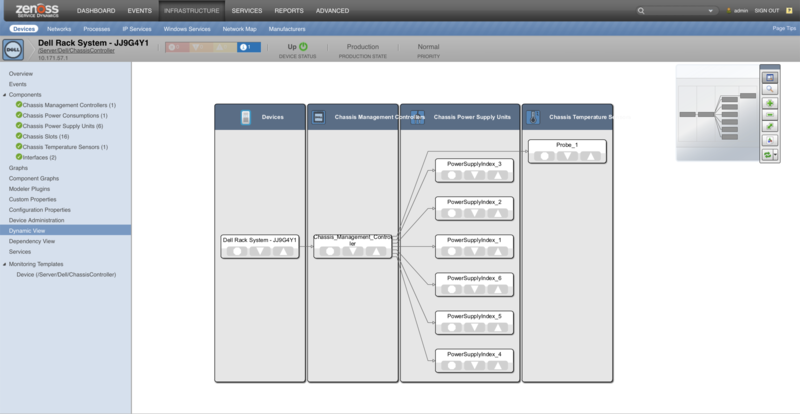Refresh the dynamic view graph
The image size is (800, 414).
(767, 155)
